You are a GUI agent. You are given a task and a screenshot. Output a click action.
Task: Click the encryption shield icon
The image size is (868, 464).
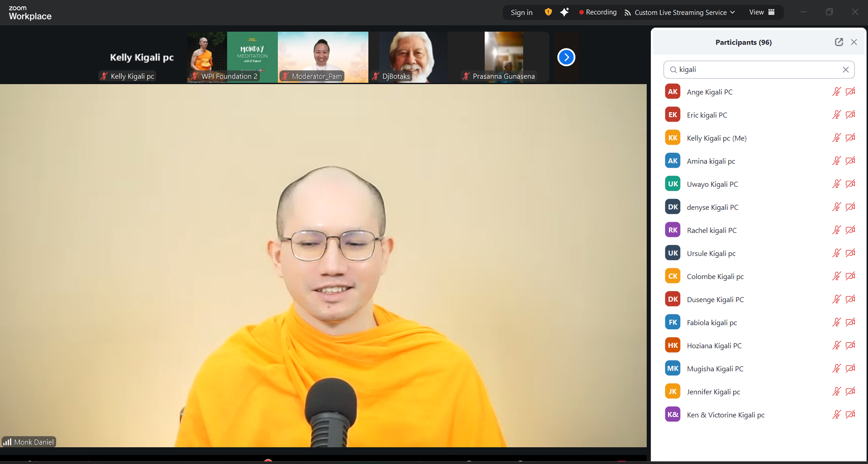548,12
